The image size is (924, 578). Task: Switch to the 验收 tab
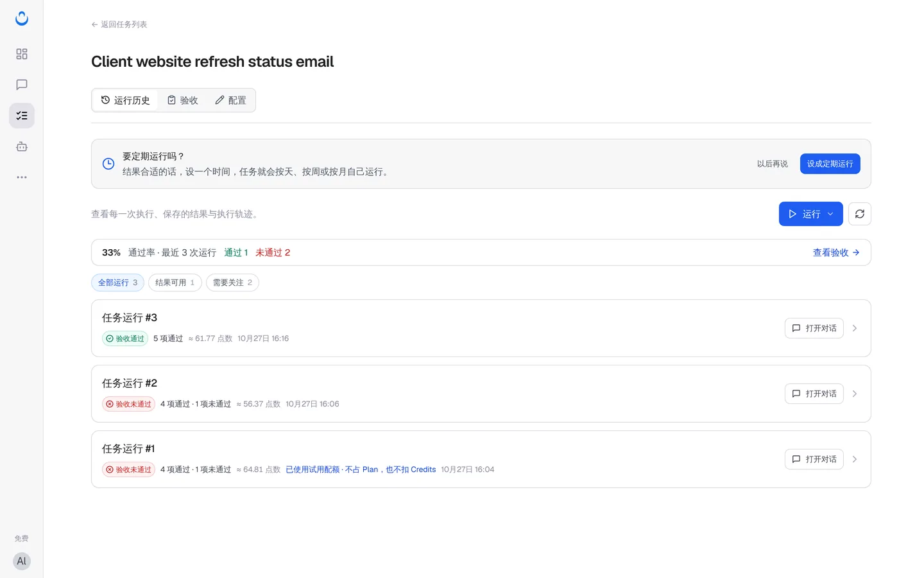point(183,100)
